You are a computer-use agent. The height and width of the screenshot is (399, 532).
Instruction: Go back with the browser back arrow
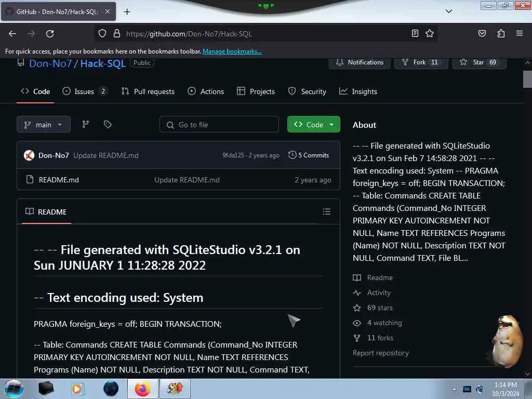click(x=12, y=34)
